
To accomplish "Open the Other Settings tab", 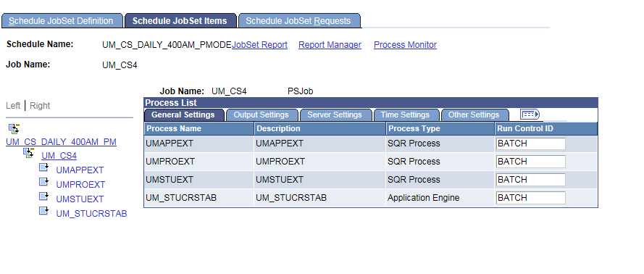I will [474, 115].
